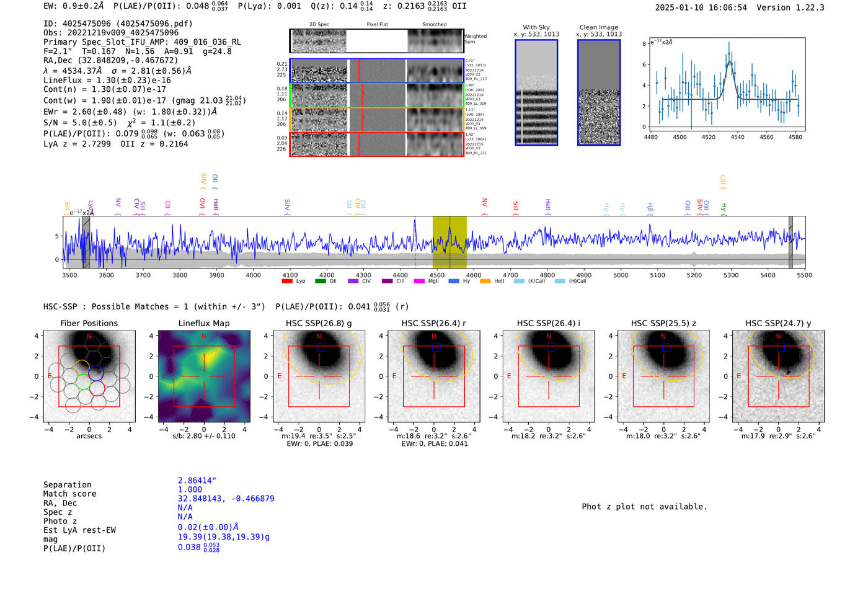
Task: Select the magenta MgII legend swatch
Action: [x=419, y=282]
